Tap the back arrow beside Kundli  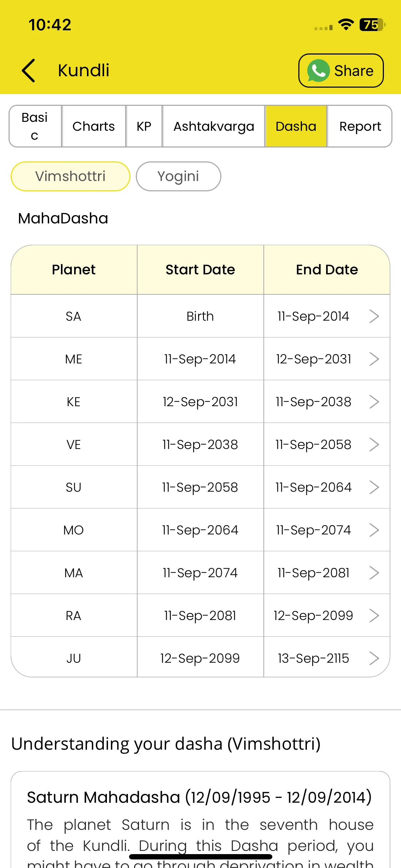click(x=28, y=71)
